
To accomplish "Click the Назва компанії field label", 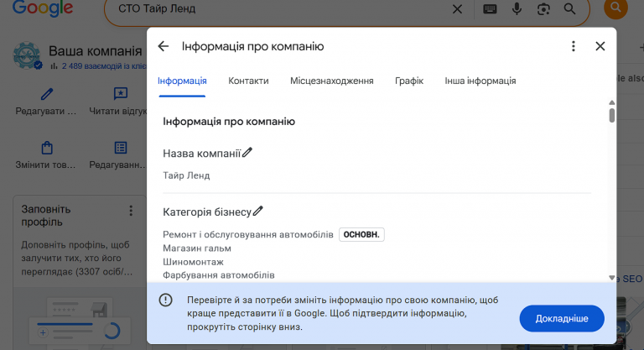I will [201, 154].
